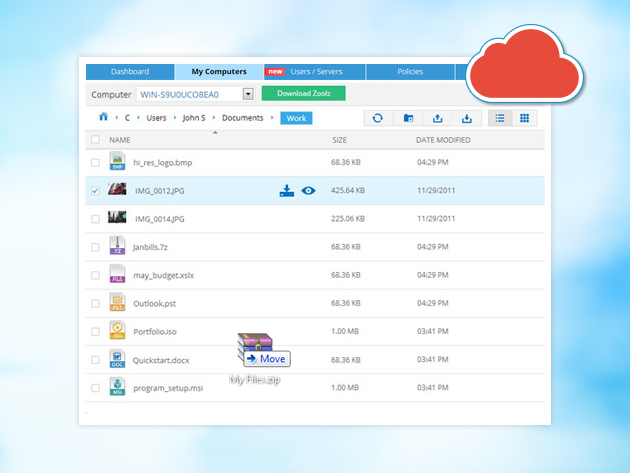The image size is (630, 473).
Task: Switch to grid view
Action: click(524, 118)
